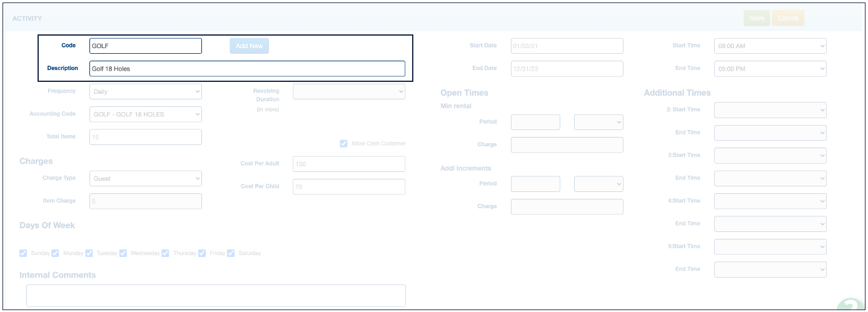
Task: Open the Frequency dropdown set to Daily
Action: pyautogui.click(x=145, y=91)
